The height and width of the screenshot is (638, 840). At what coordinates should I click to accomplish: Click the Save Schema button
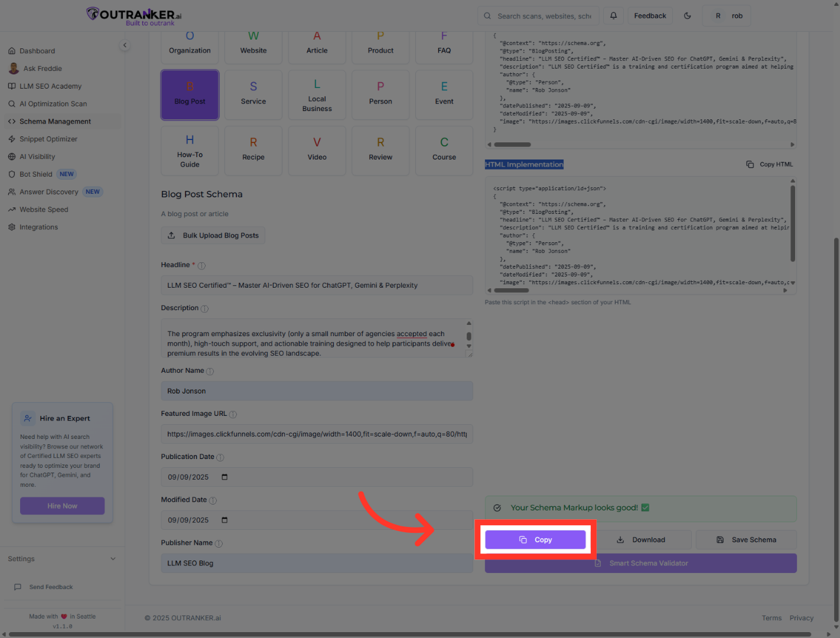pyautogui.click(x=746, y=540)
